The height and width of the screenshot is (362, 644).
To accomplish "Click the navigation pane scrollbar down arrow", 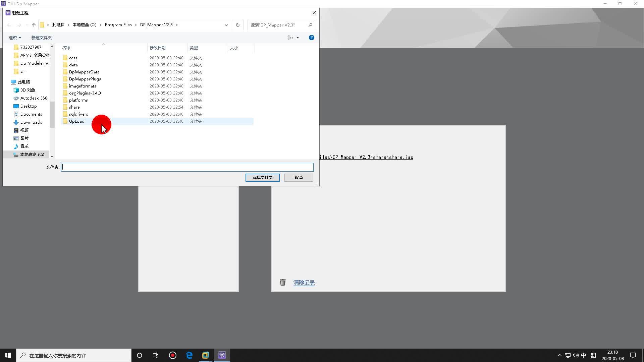I will [x=52, y=156].
